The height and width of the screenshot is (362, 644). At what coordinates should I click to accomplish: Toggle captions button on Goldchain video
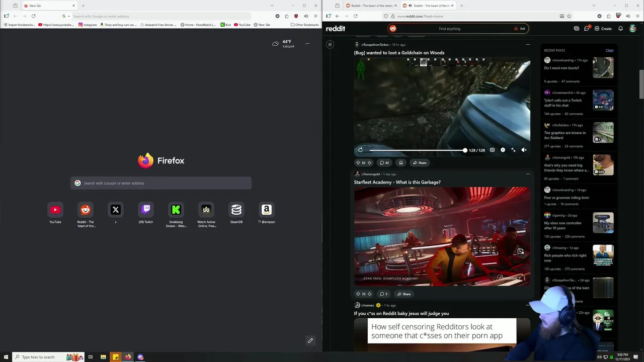tap(492, 150)
